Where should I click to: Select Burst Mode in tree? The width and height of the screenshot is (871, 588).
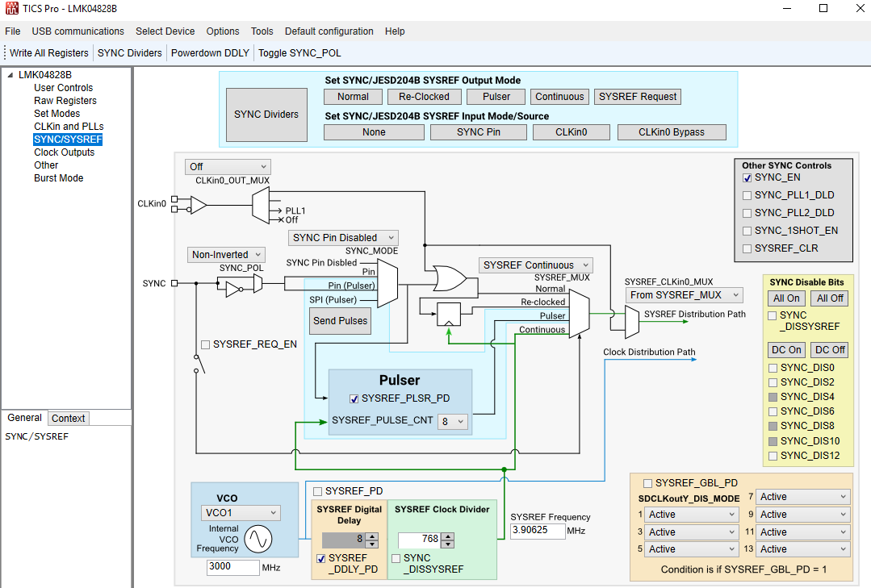58,178
